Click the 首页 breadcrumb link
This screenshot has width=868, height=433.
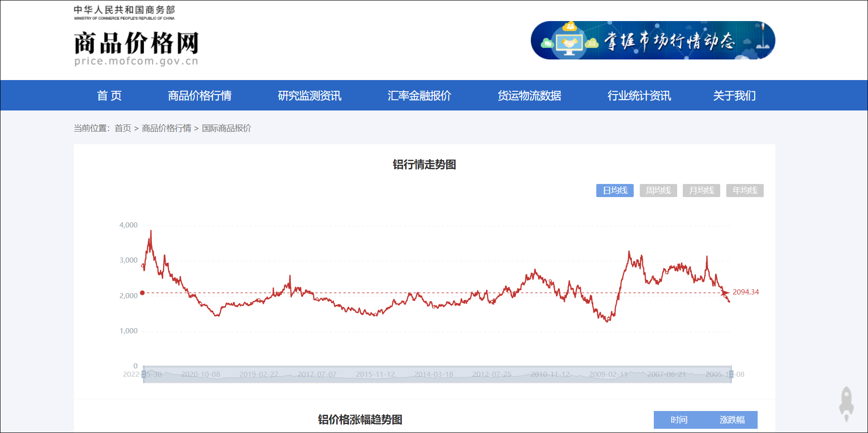tap(123, 128)
